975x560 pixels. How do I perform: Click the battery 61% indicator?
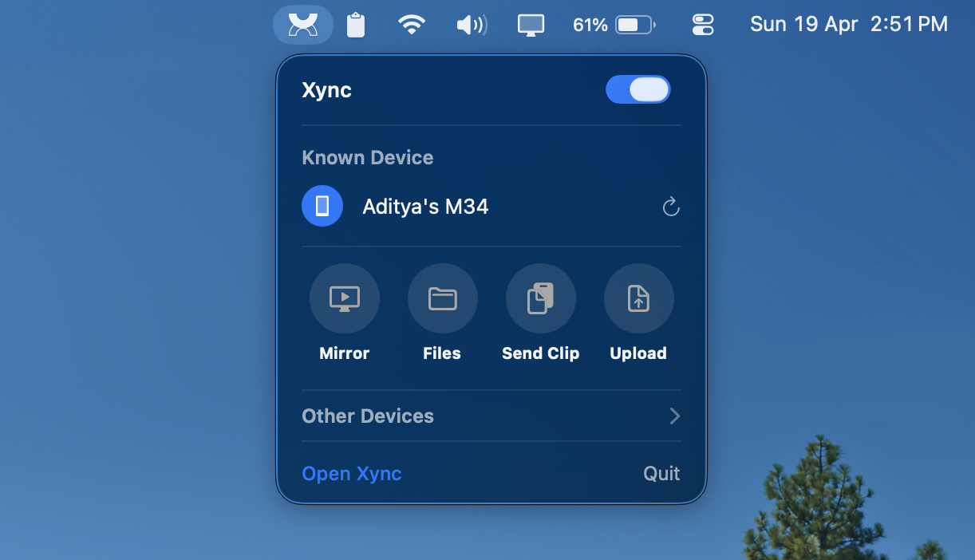614,25
